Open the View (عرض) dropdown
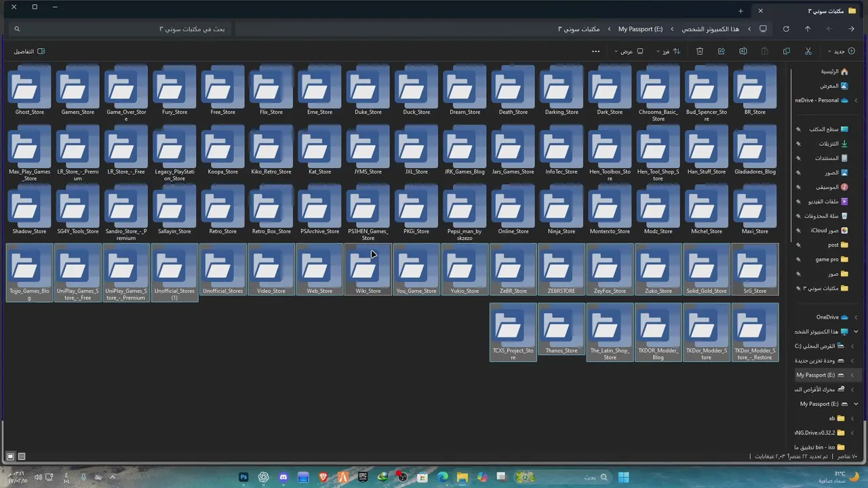868x488 pixels. pos(629,52)
